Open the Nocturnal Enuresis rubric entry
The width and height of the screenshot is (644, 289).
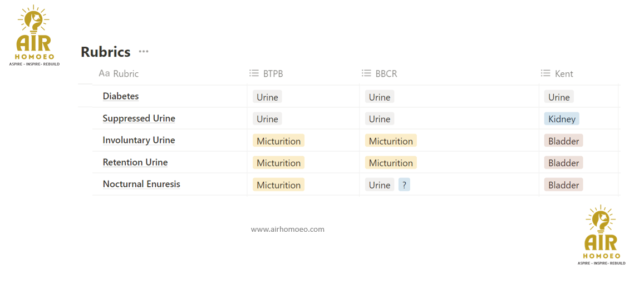[x=141, y=184]
